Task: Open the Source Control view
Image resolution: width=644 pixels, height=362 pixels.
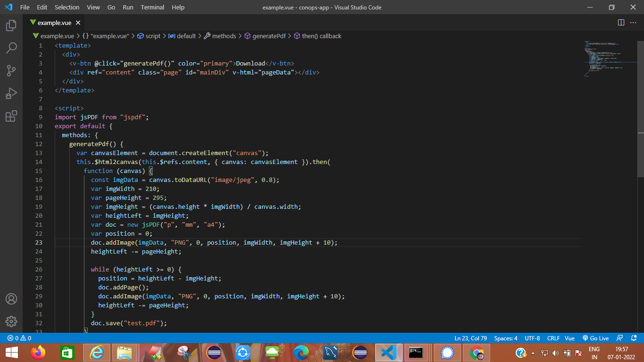Action: (11, 71)
